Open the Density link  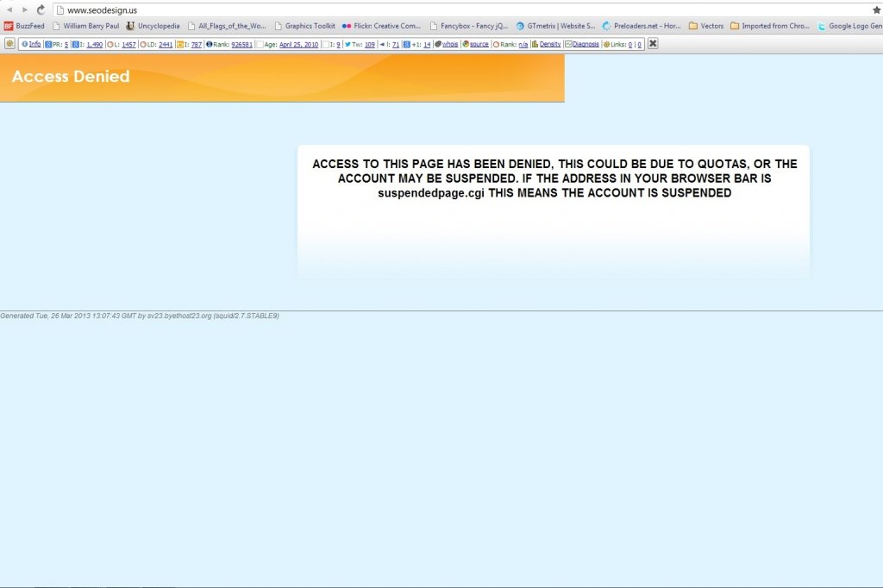coord(550,44)
